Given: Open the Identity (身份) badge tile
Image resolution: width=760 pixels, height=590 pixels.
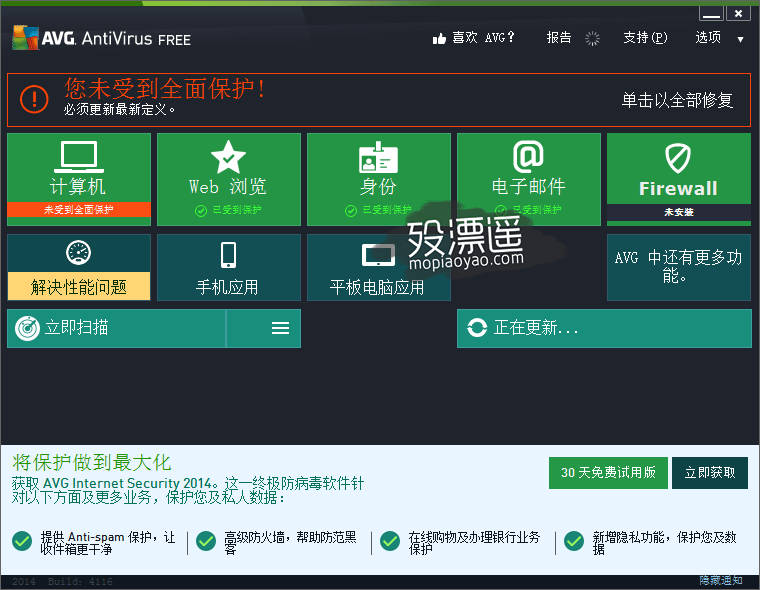Looking at the screenshot, I should pos(379,179).
